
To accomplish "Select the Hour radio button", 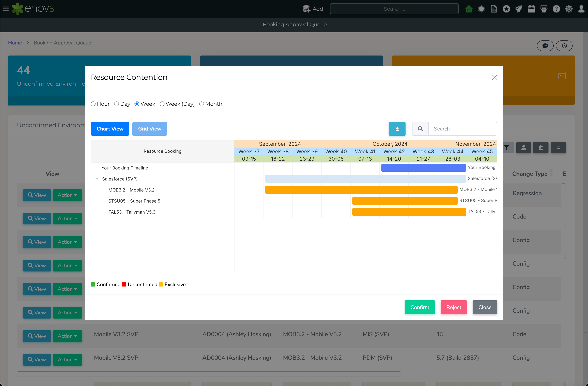I will (x=93, y=104).
